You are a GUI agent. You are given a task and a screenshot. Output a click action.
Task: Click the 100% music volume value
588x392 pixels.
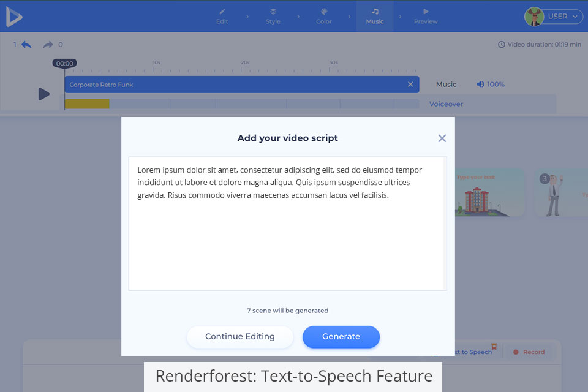[496, 85]
